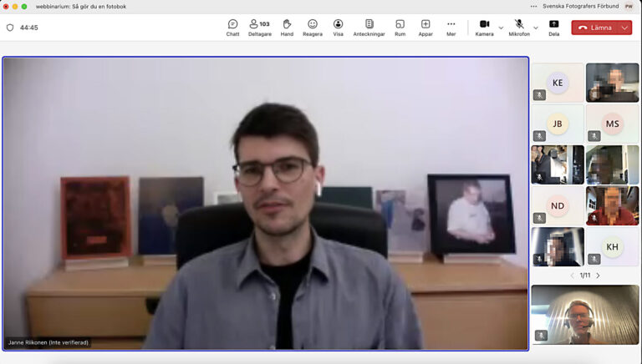642x364 pixels.
Task: Expand the Mikrofon options arrow
Action: (536, 28)
